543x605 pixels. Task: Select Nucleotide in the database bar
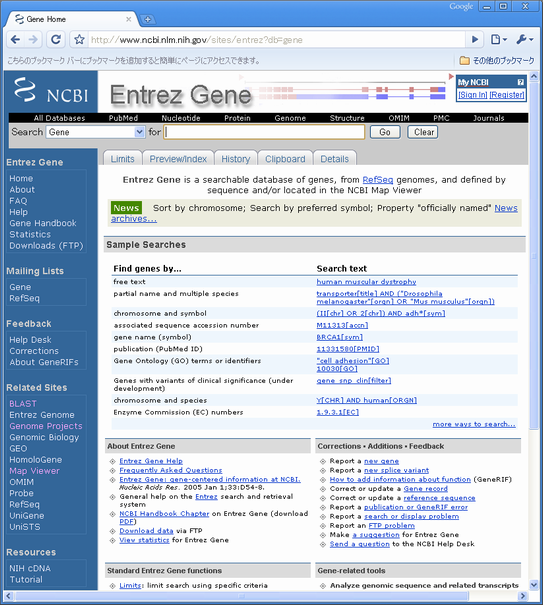point(181,118)
